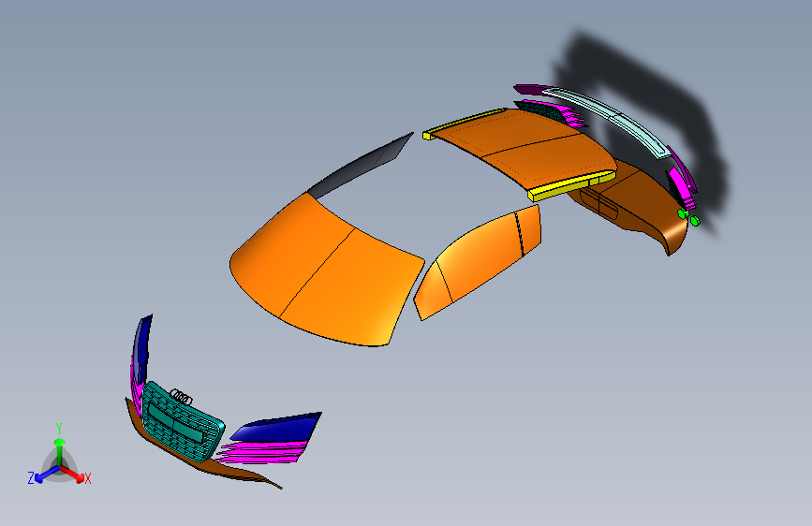
Task: Select the long yellow bar at roof rear
Action: (x=571, y=186)
